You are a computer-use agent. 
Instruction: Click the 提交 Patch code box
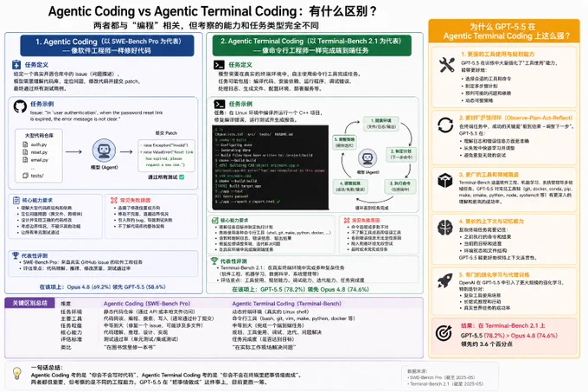point(166,155)
